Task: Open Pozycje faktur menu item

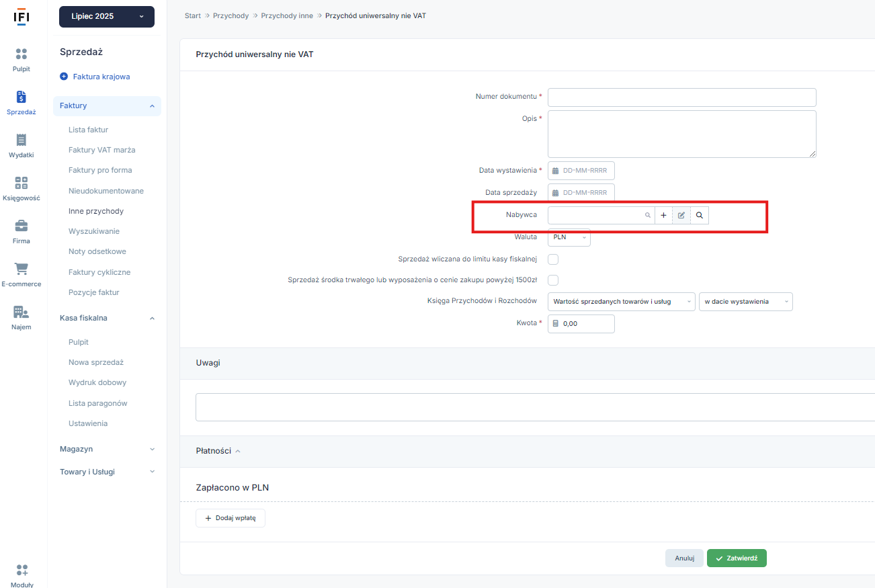Action: tap(93, 292)
